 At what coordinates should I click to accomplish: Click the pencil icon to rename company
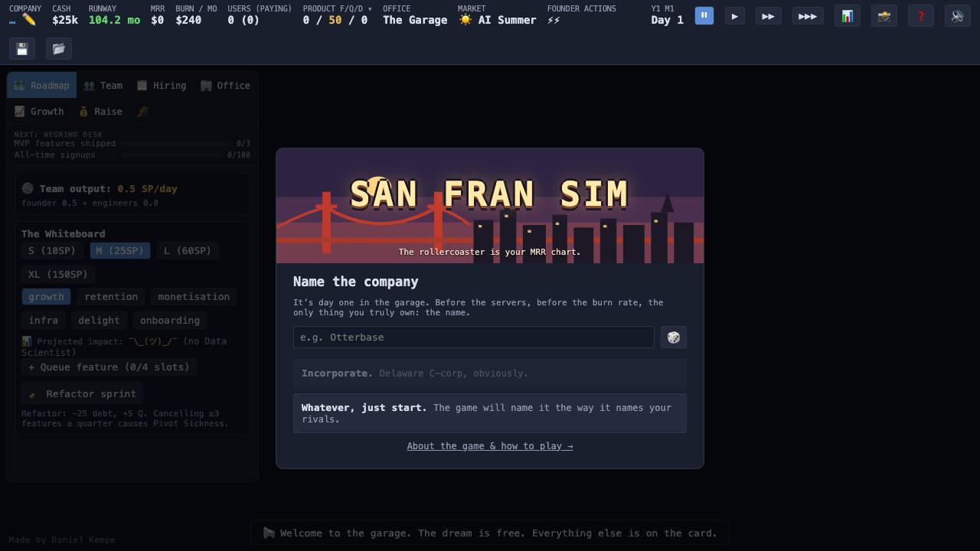coord(29,20)
